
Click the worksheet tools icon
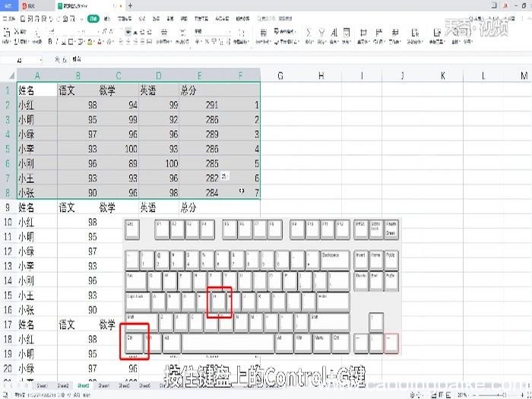click(394, 33)
